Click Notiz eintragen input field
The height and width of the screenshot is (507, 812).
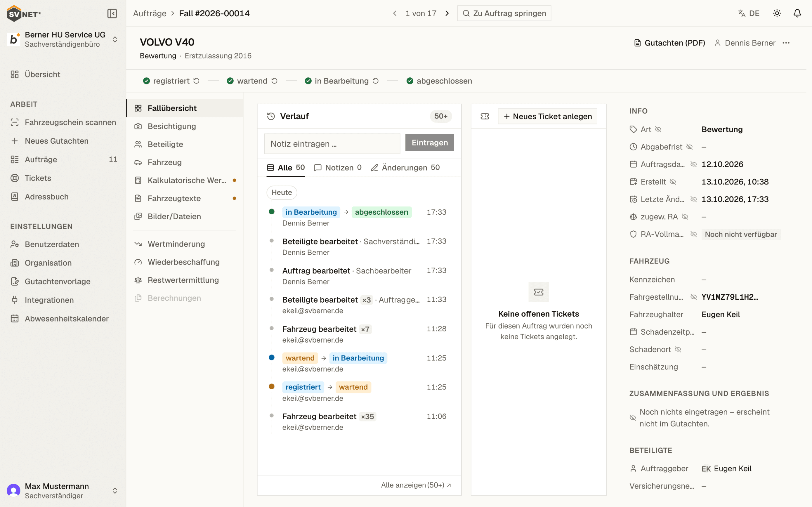pos(332,144)
